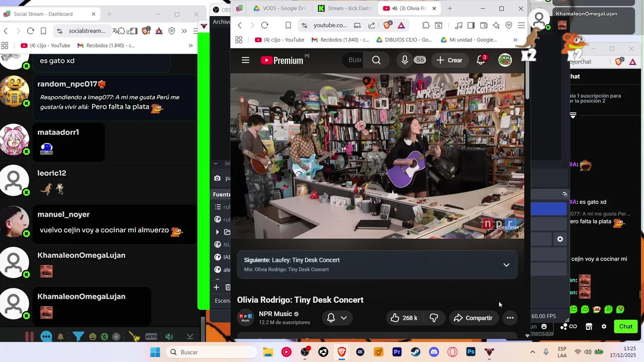The image size is (644, 362).
Task: Open the YouTube account avatar menu
Action: tap(505, 60)
